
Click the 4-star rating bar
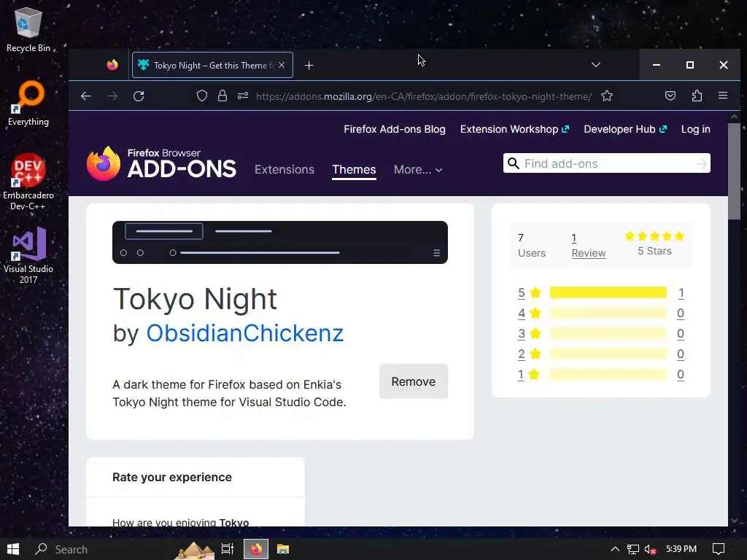(x=608, y=313)
